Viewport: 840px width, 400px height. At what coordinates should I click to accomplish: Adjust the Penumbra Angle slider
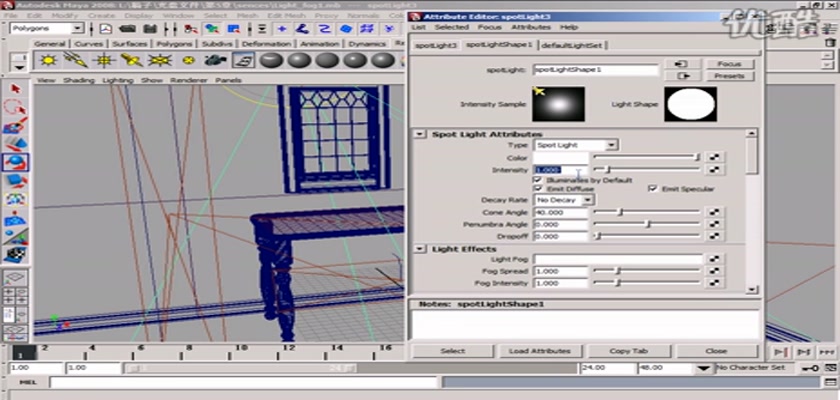647,224
